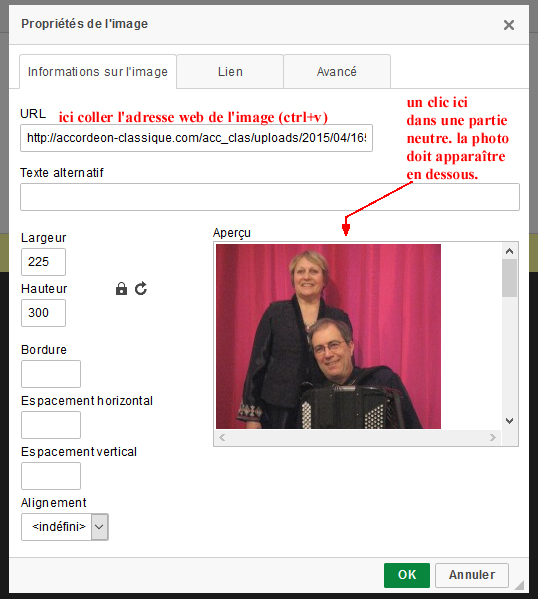Focus the Texte alternatif field
This screenshot has height=599, width=538.
point(270,197)
